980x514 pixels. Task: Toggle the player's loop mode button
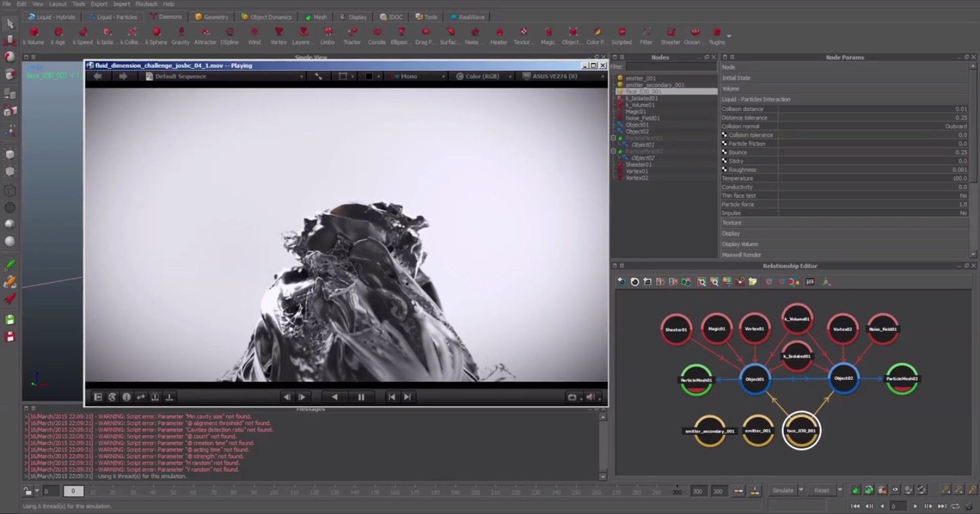click(x=572, y=397)
